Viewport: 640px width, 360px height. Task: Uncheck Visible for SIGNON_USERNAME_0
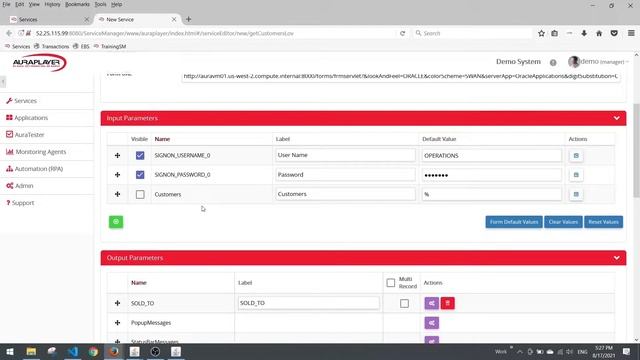[x=140, y=156]
